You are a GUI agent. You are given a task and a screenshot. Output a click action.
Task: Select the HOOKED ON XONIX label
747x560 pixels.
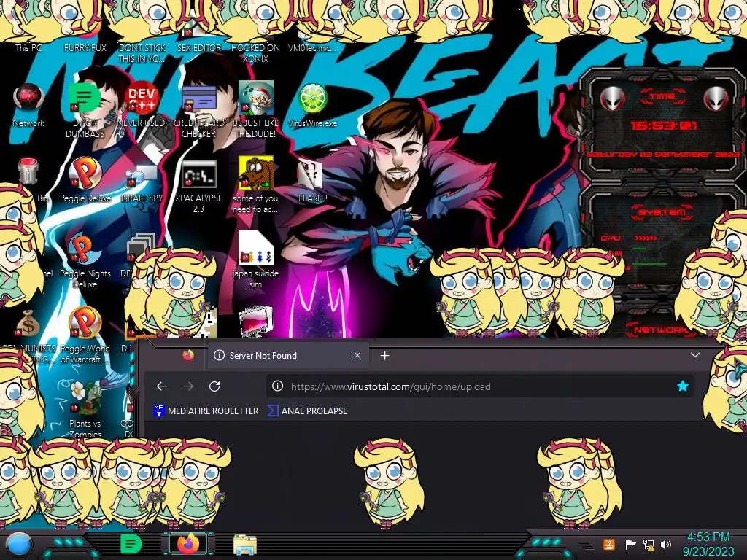coord(256,53)
